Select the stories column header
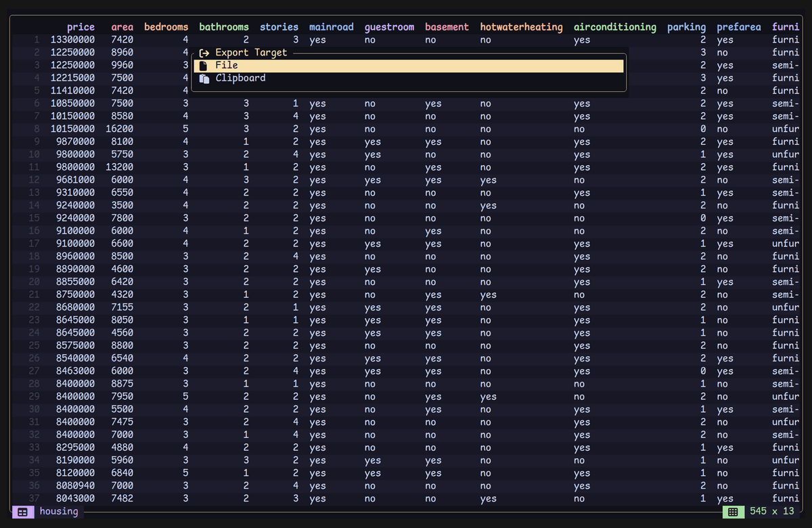The image size is (812, 528). click(x=279, y=27)
